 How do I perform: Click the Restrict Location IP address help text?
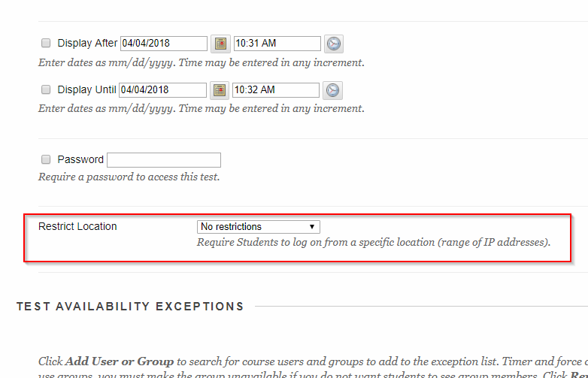[373, 242]
